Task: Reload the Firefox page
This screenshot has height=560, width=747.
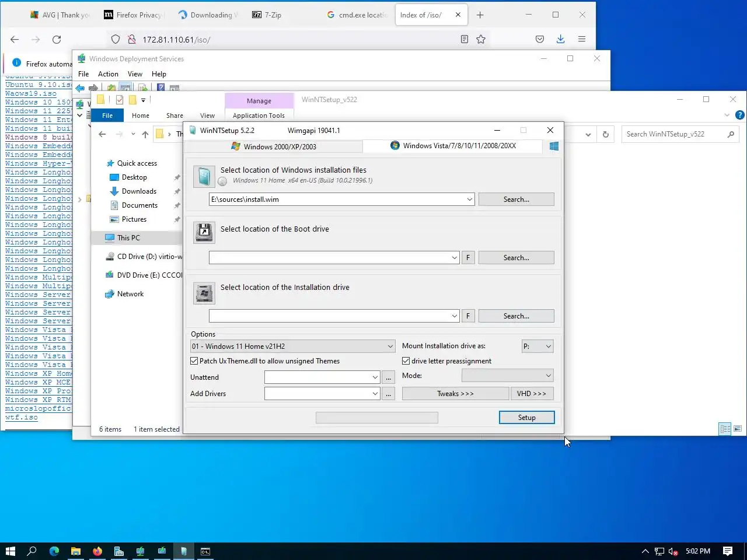Action: click(x=57, y=40)
